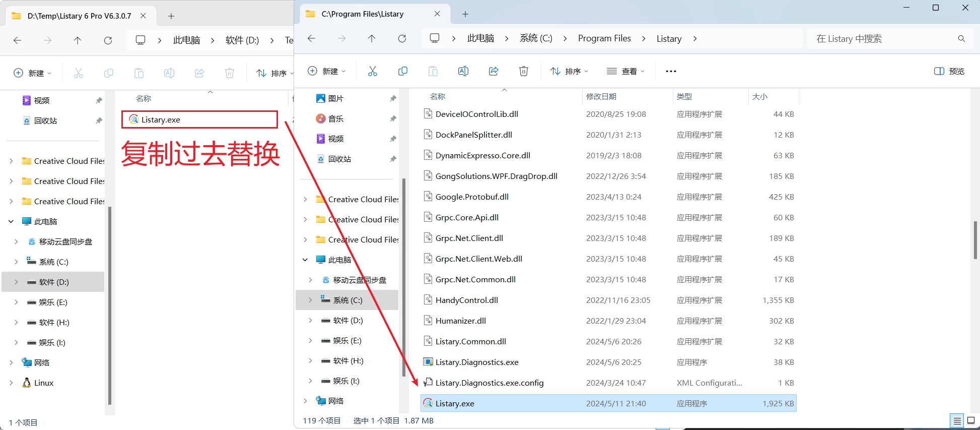The height and width of the screenshot is (430, 980).
Task: Open 回收站 in D:\Temp window sidebar
Action: point(45,120)
